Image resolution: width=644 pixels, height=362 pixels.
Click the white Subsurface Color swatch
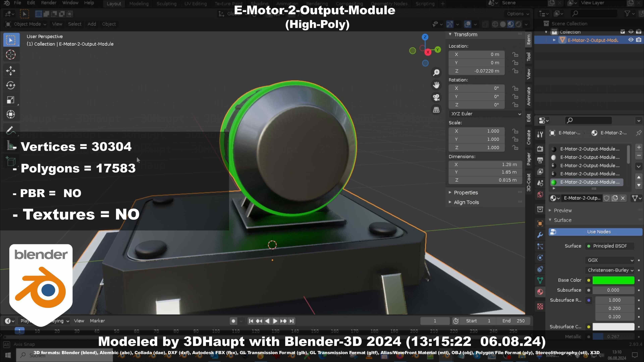point(613,327)
